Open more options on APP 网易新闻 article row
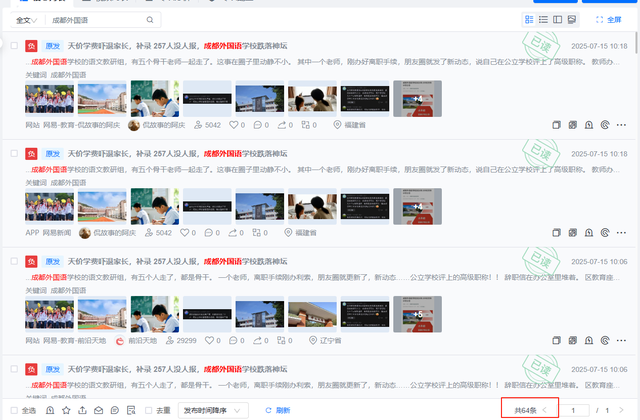 tap(621, 233)
